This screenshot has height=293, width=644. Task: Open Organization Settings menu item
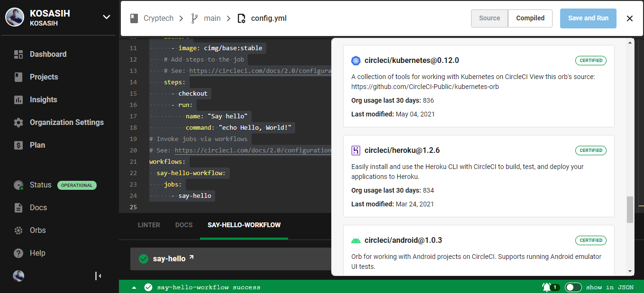(67, 122)
